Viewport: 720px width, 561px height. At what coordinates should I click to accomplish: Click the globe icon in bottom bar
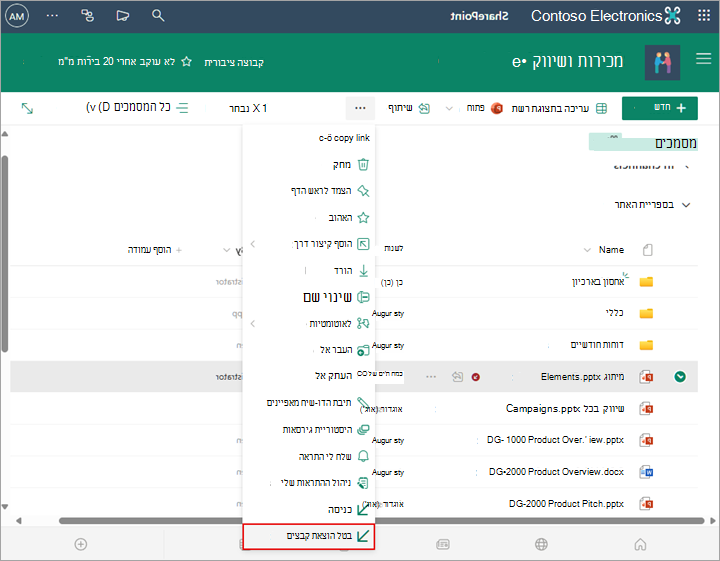[x=541, y=544]
